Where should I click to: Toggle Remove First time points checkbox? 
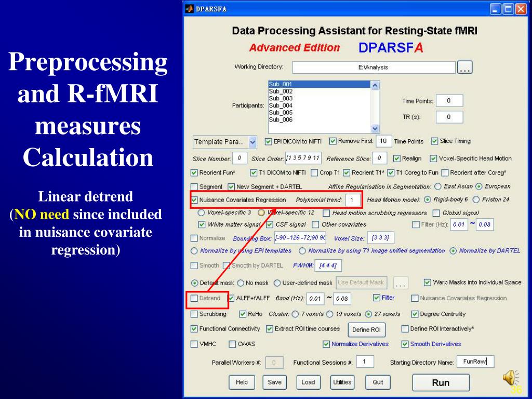tap(333, 141)
